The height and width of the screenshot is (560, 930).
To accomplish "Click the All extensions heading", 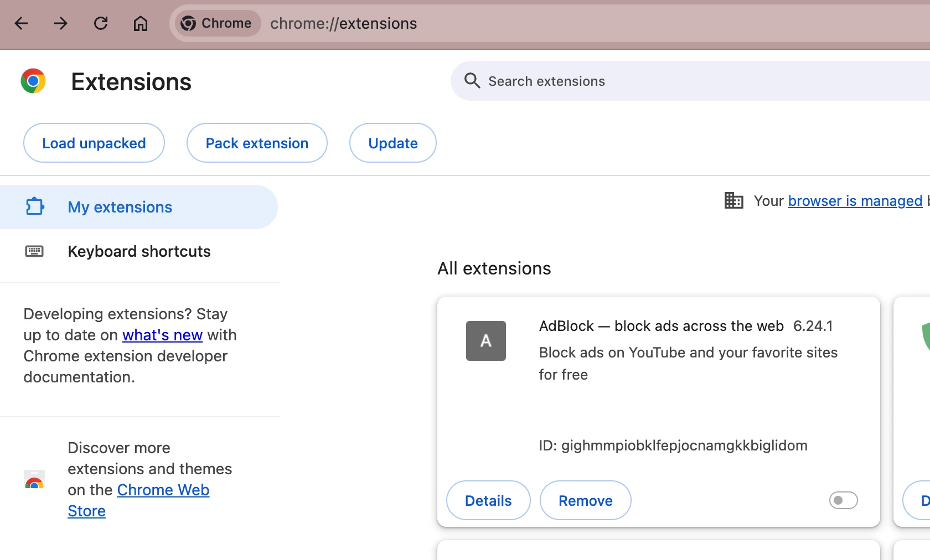I will (x=494, y=268).
